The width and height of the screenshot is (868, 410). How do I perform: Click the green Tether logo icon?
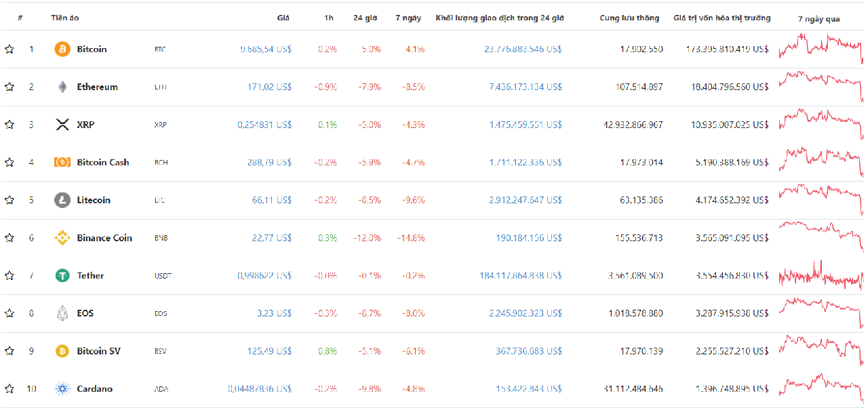tap(62, 276)
